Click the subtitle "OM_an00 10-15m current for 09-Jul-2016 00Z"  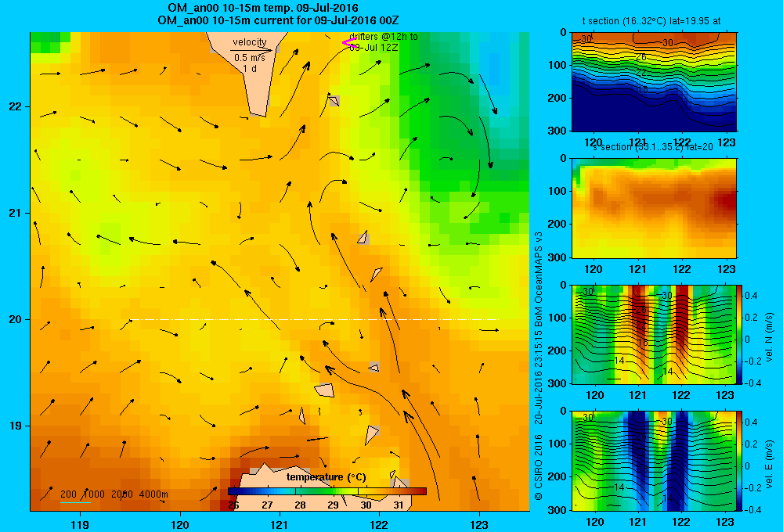(278, 20)
